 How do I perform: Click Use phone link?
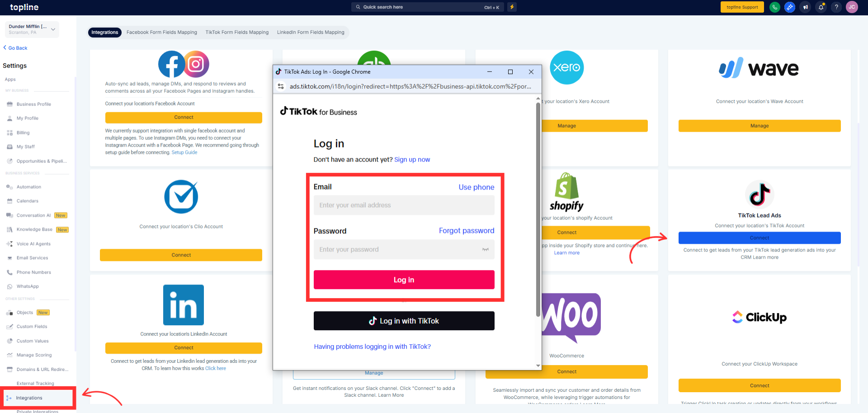[x=476, y=187]
